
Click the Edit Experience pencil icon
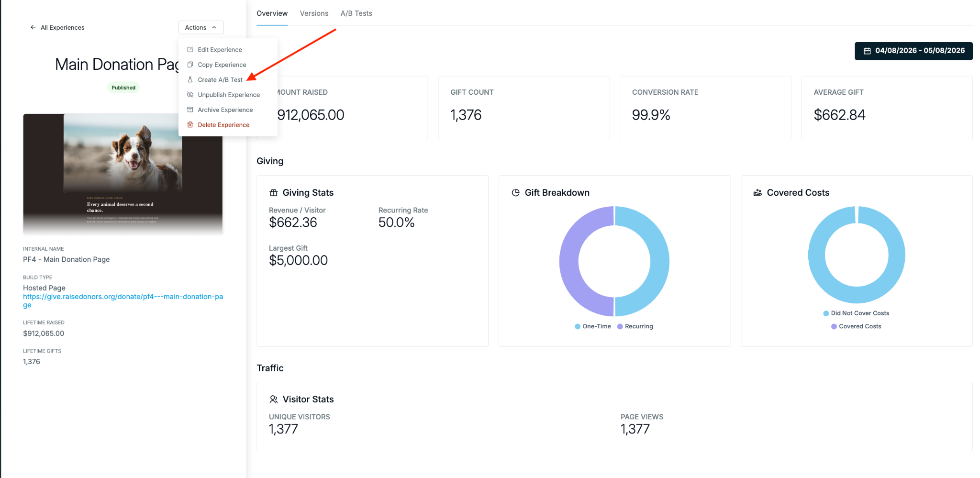(x=190, y=50)
